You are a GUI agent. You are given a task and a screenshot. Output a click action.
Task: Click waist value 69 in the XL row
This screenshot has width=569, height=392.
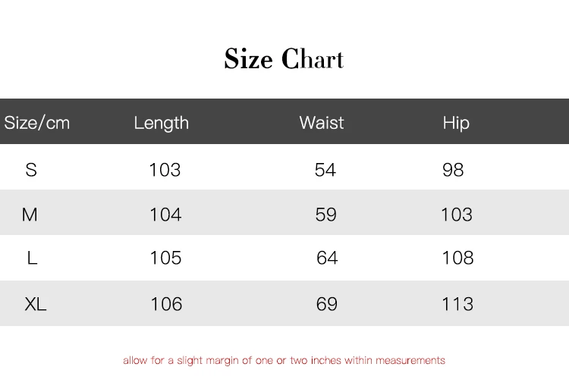[327, 304]
